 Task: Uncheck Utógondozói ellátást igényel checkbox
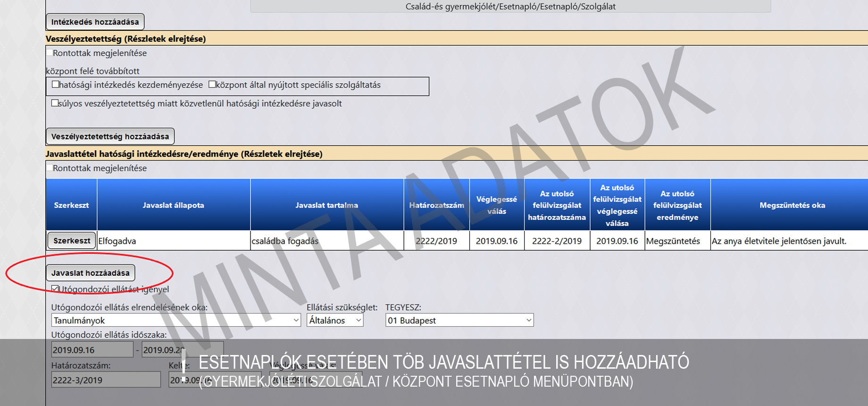click(x=55, y=289)
